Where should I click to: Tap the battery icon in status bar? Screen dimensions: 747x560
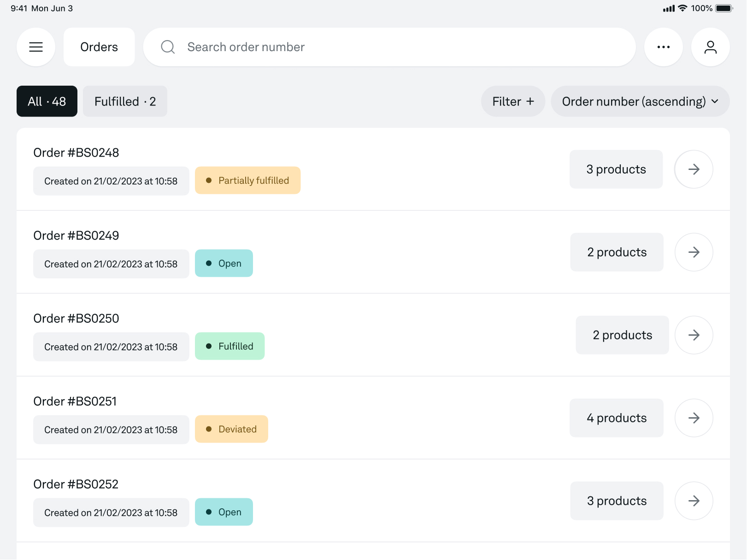[724, 8]
